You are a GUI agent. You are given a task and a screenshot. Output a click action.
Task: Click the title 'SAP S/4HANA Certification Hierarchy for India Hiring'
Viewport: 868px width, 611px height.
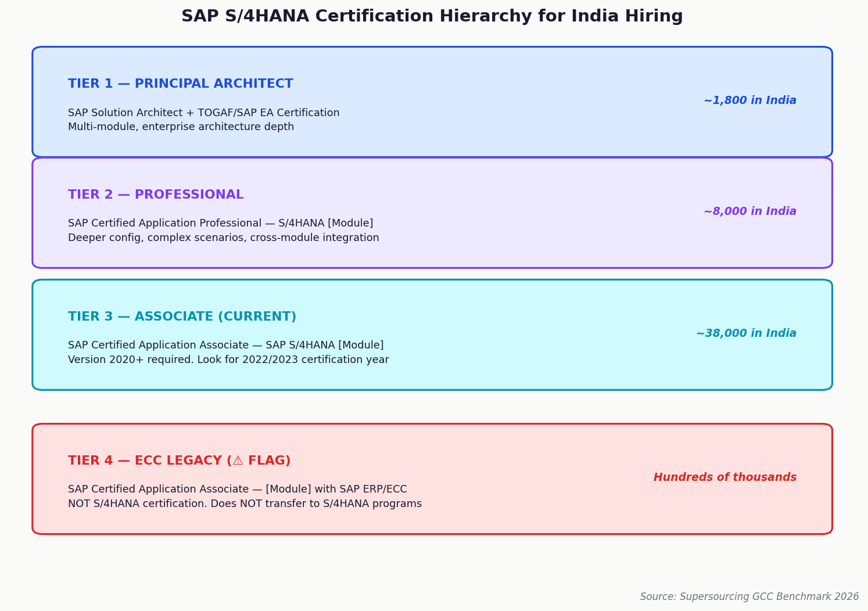432,16
